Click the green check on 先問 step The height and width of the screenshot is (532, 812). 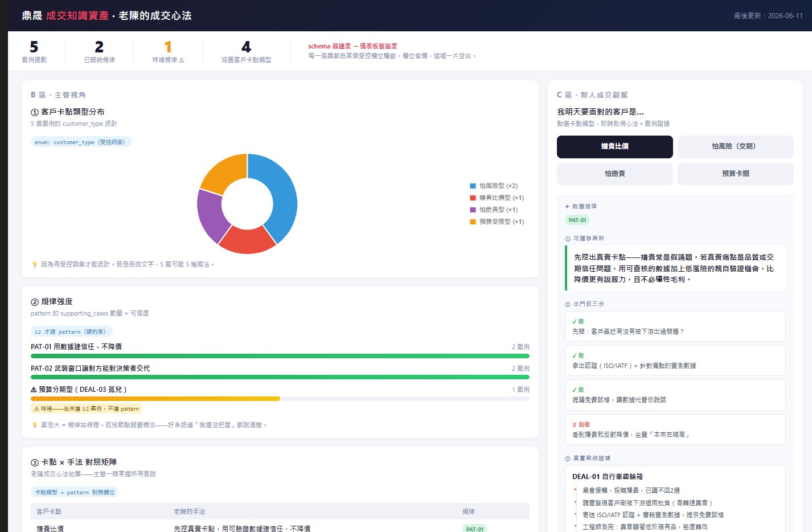point(575,321)
